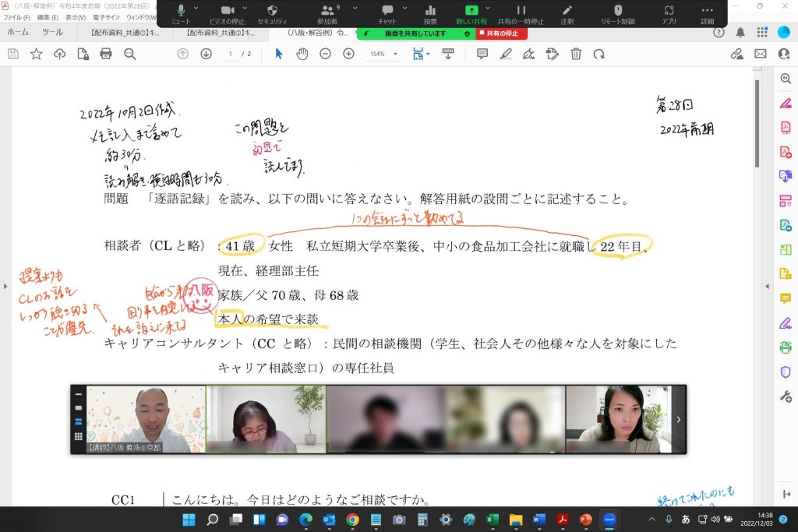
Task: Mute the microphone in Zoom toolbar
Action: (x=181, y=13)
